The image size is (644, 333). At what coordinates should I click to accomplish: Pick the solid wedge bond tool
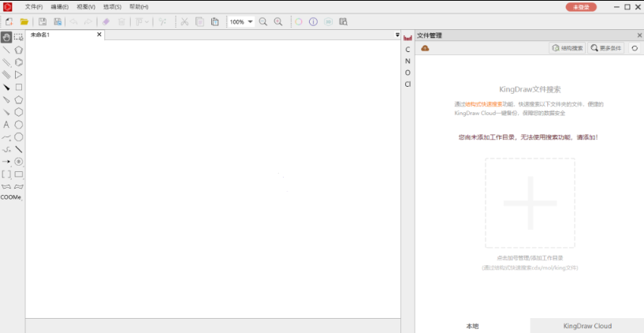tap(6, 88)
